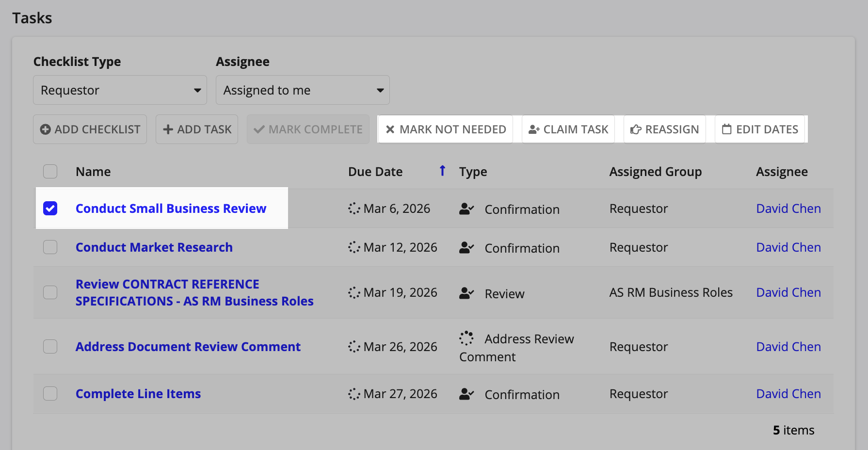Click the confirmation type icon for Market Research row
Viewport: 868px width, 450px height.
coord(466,248)
